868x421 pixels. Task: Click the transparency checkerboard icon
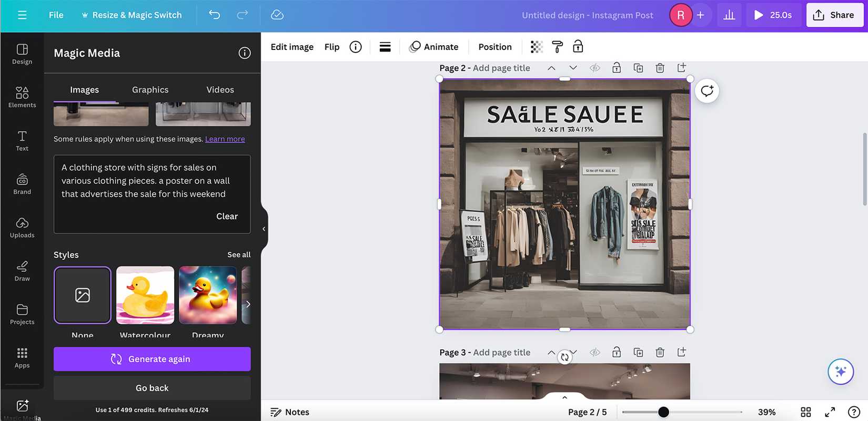coord(536,47)
